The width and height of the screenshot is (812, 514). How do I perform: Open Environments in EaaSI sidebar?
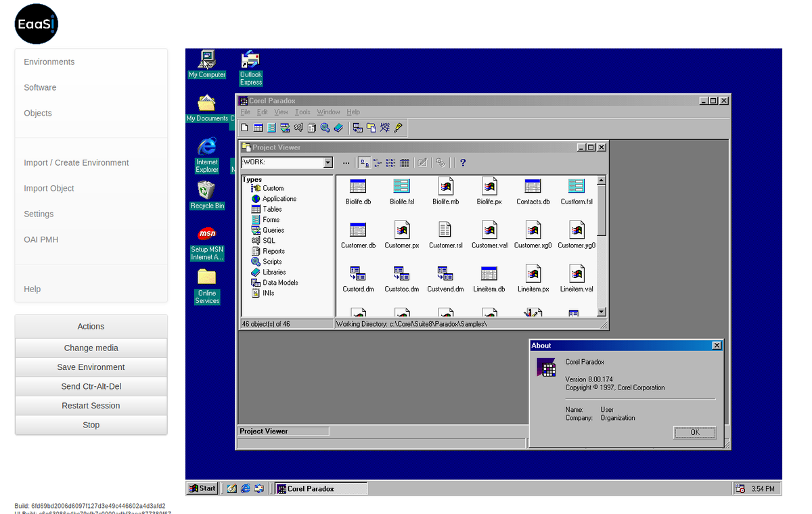[x=49, y=62]
